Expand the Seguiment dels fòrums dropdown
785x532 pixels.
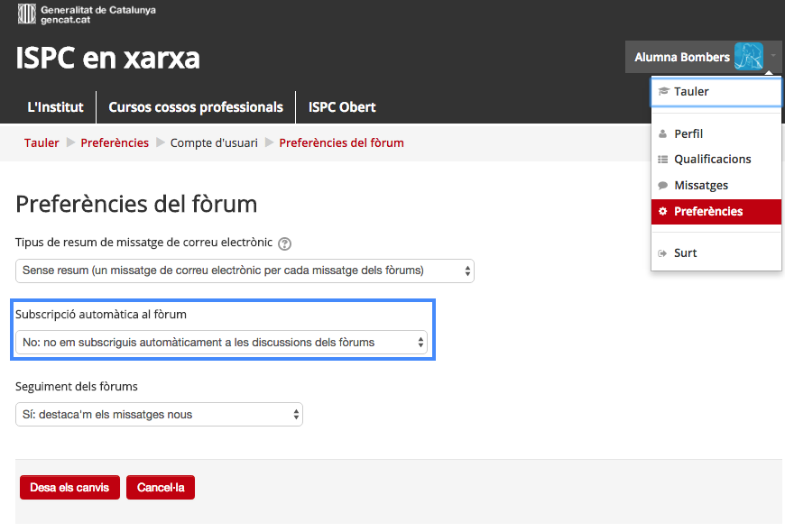(x=159, y=415)
